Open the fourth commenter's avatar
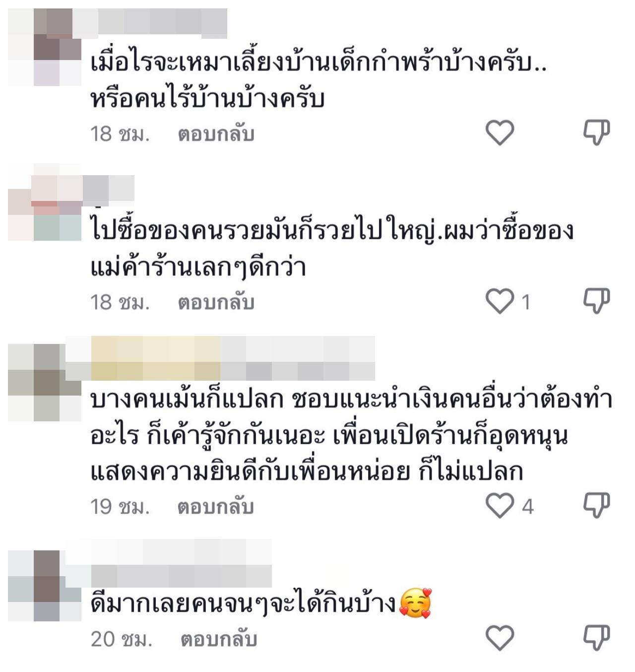 tap(45, 586)
